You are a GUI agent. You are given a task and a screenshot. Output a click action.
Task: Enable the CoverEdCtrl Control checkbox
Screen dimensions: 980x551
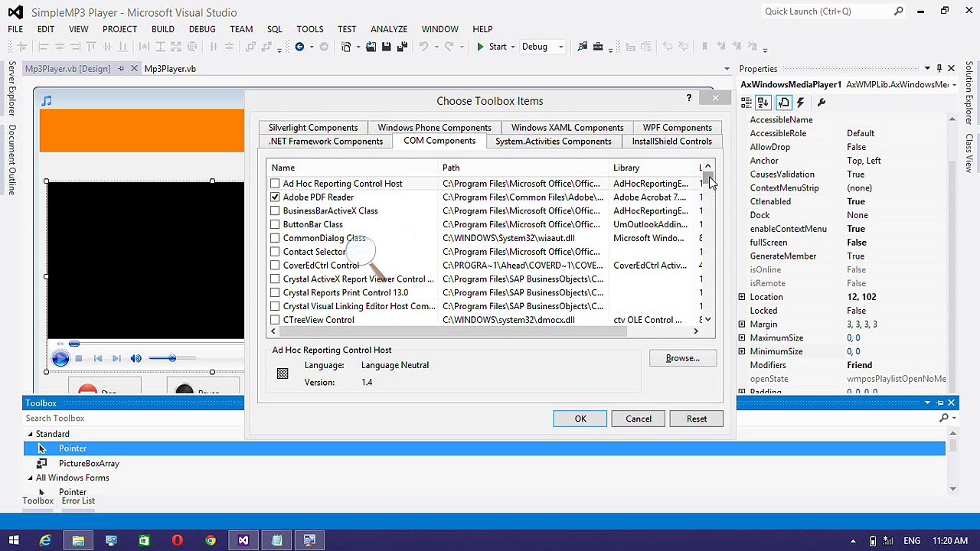pyautogui.click(x=275, y=266)
